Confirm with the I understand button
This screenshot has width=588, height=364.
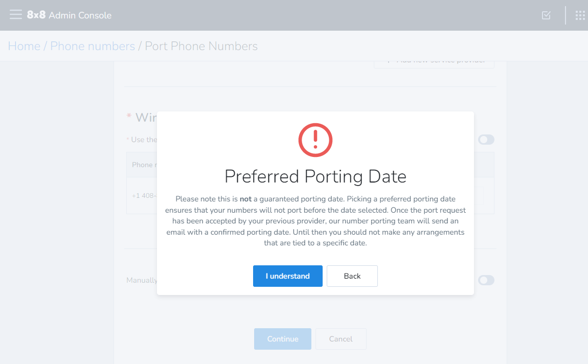tap(288, 276)
